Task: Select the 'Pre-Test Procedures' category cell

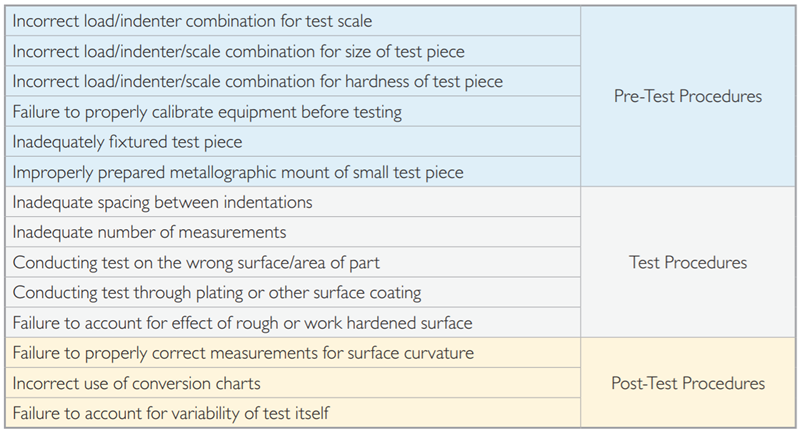Action: [x=688, y=97]
